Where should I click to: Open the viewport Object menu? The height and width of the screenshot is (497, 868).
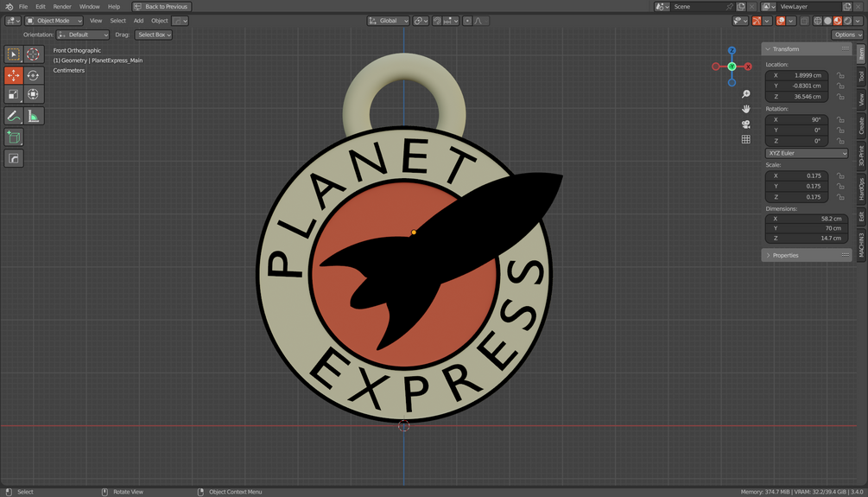click(x=160, y=21)
